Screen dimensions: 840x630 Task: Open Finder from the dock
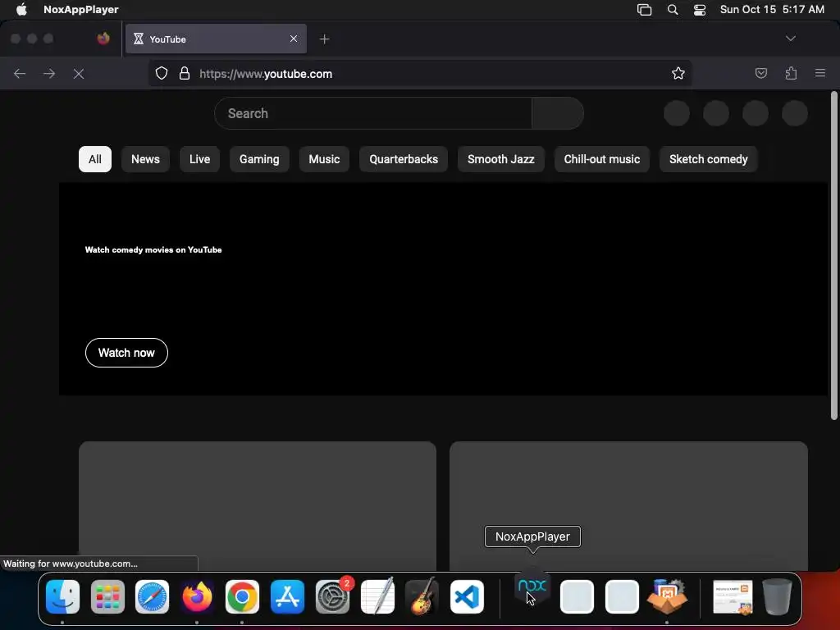pyautogui.click(x=62, y=597)
